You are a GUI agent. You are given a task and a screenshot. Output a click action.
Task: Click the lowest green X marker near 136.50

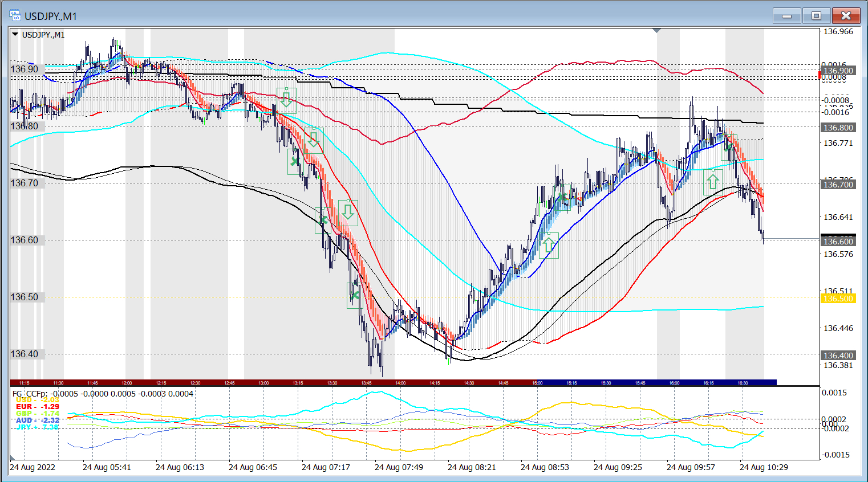point(355,295)
